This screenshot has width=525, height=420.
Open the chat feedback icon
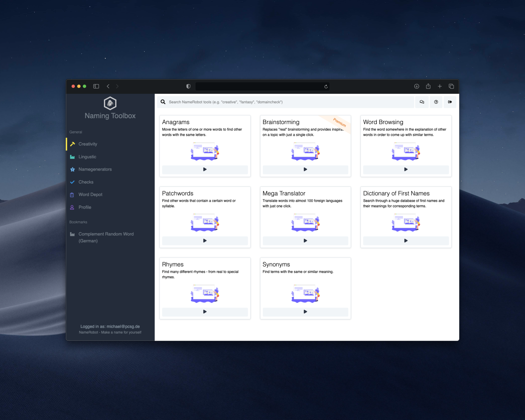pyautogui.click(x=422, y=102)
